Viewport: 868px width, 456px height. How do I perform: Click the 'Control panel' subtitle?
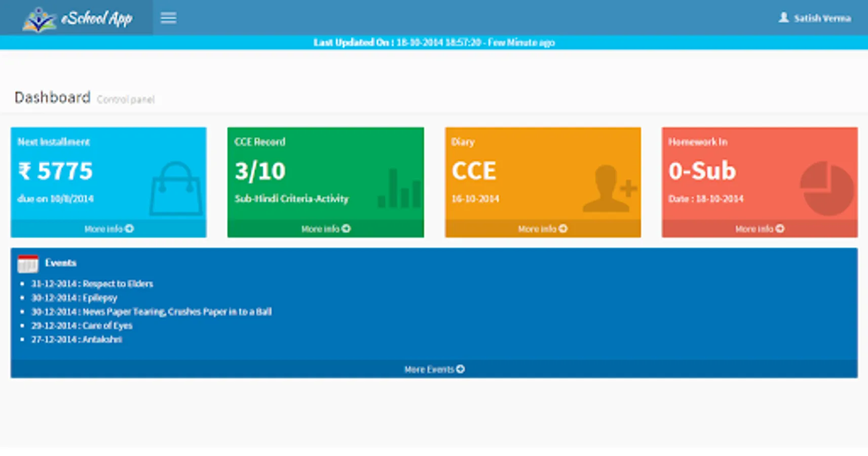(x=126, y=99)
